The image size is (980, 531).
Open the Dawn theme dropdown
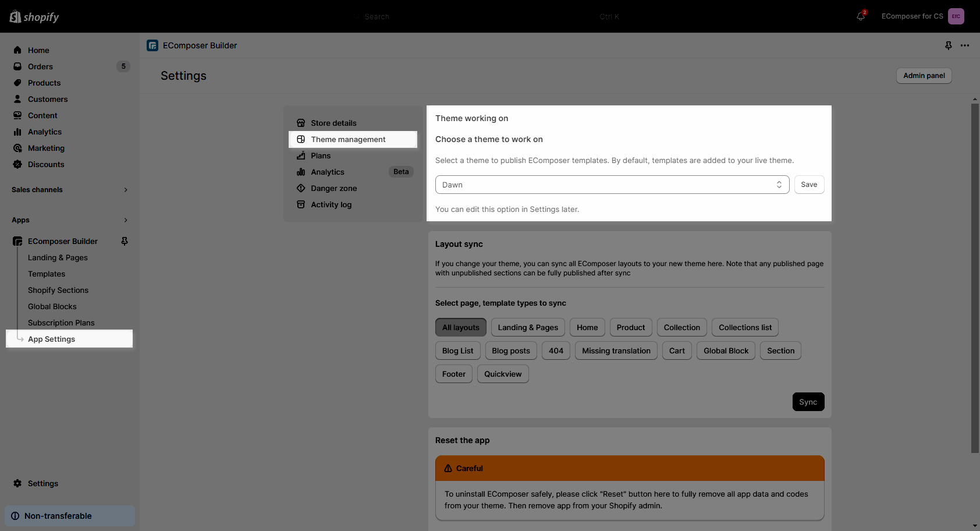tap(612, 185)
